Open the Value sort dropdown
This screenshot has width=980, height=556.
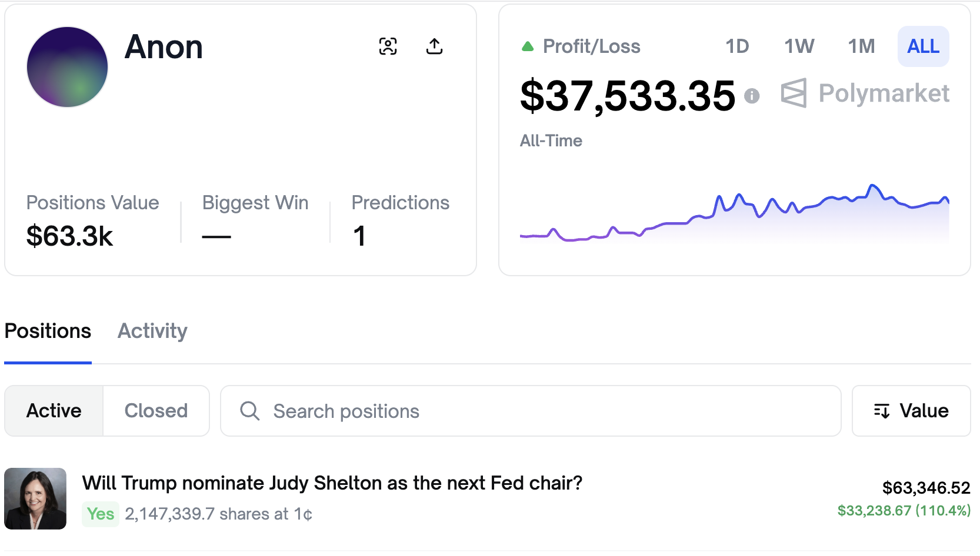click(911, 411)
